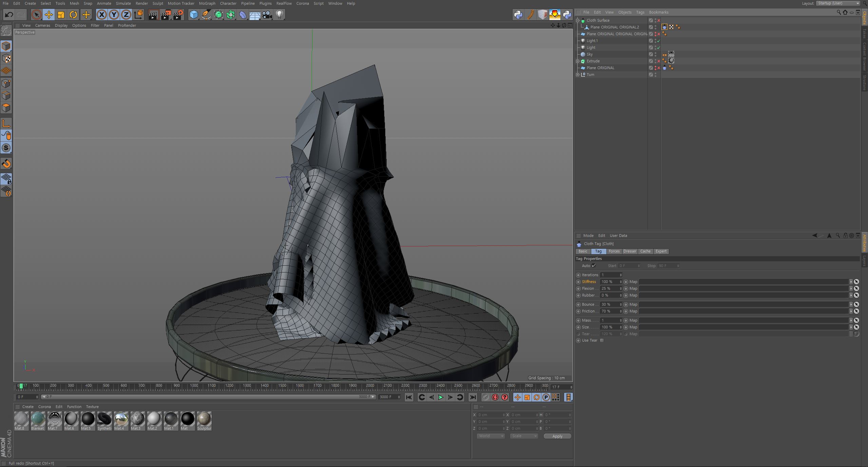Select the Sky object row

click(x=611, y=54)
